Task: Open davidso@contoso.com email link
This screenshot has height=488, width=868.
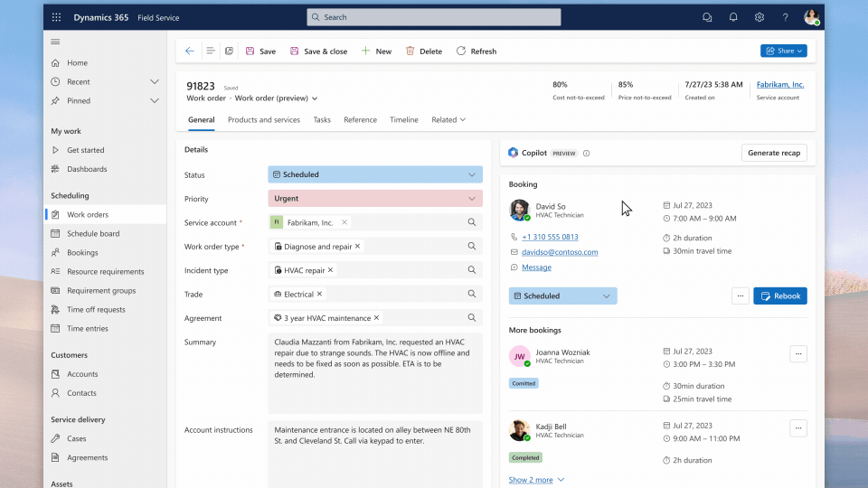Action: point(560,252)
